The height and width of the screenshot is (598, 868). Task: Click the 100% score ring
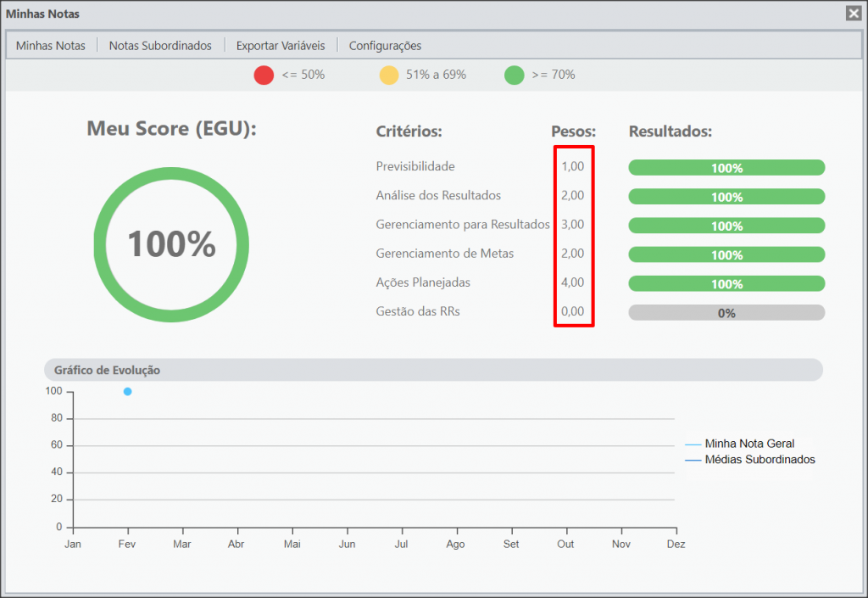click(171, 244)
